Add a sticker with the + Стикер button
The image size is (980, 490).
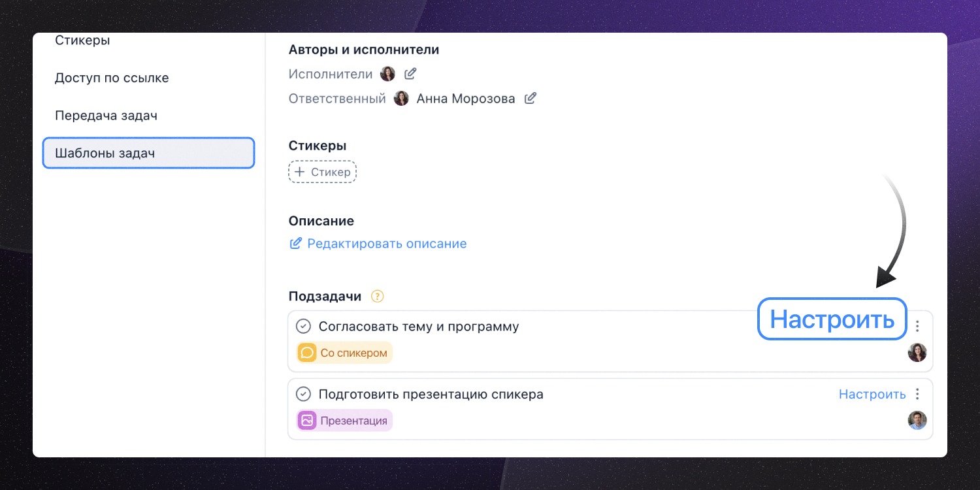[x=322, y=172]
